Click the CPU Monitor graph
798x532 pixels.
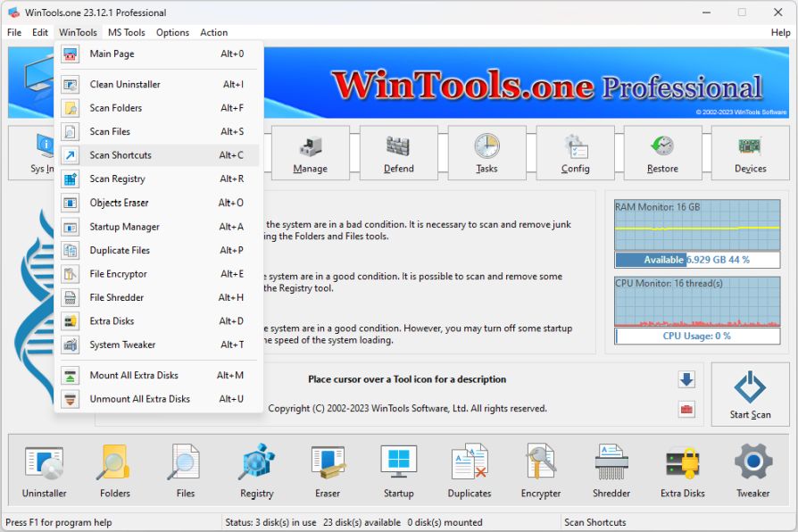coord(697,302)
